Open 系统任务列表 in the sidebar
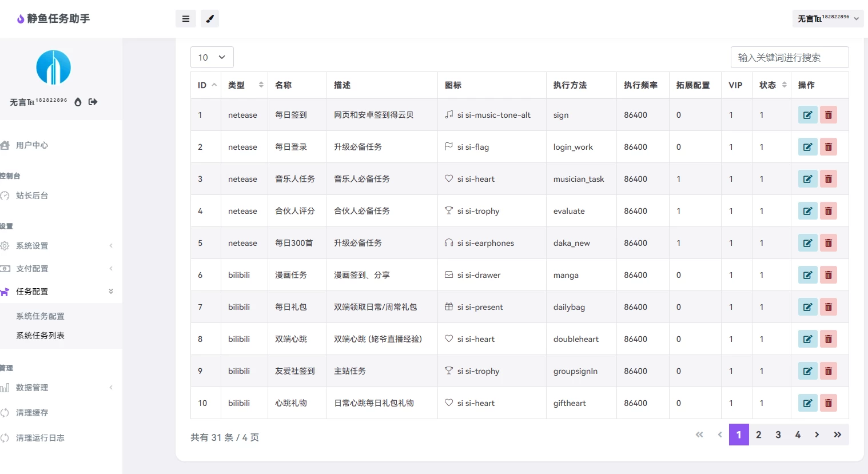868x474 pixels. click(40, 336)
